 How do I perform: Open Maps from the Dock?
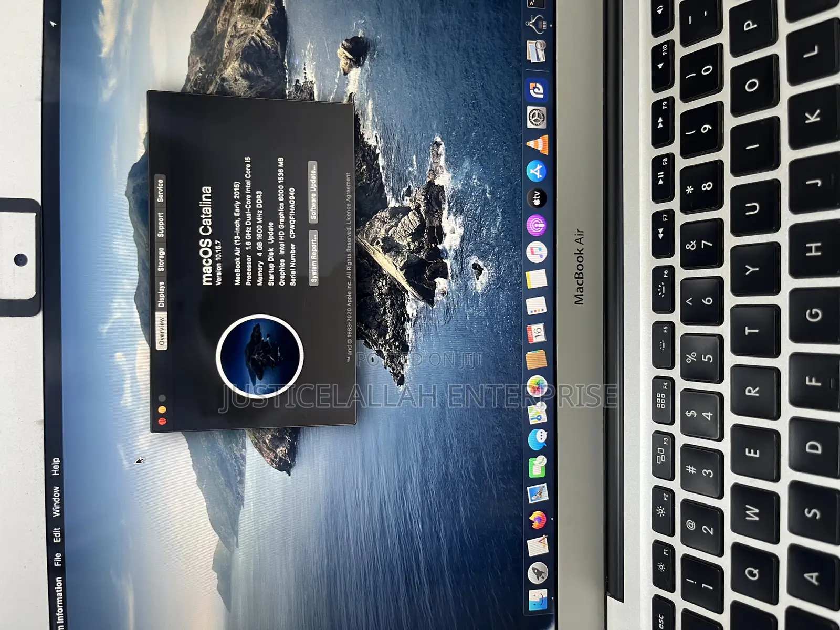coord(537,413)
